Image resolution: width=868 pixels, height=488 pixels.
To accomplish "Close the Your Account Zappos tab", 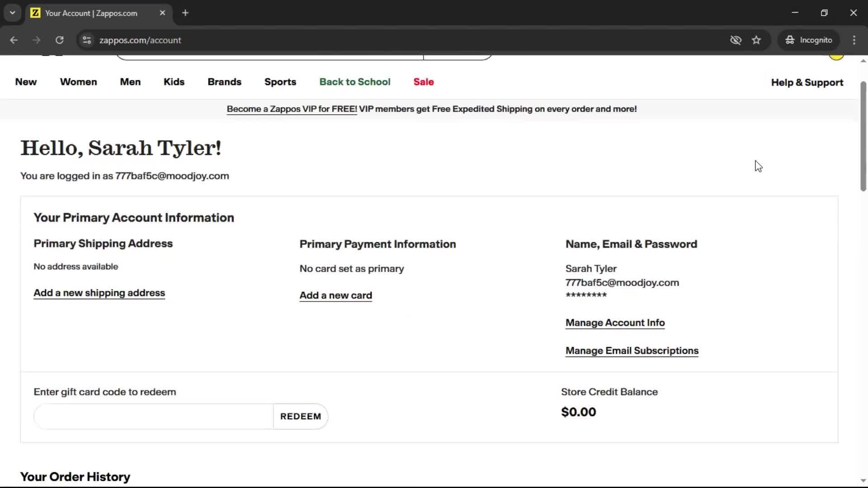I will [x=162, y=13].
